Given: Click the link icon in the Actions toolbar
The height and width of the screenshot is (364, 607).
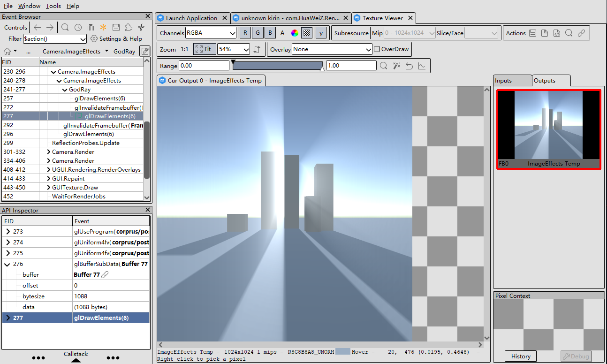Looking at the screenshot, I should 581,33.
